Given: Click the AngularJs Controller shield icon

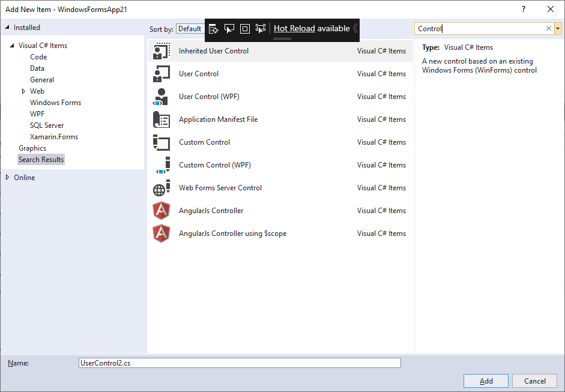Looking at the screenshot, I should pos(162,211).
